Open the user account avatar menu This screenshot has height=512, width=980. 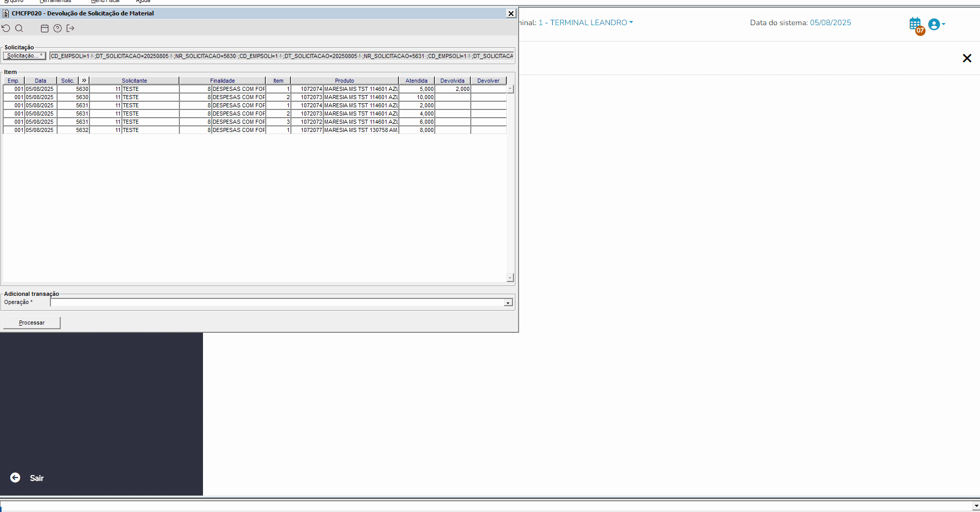pyautogui.click(x=936, y=24)
